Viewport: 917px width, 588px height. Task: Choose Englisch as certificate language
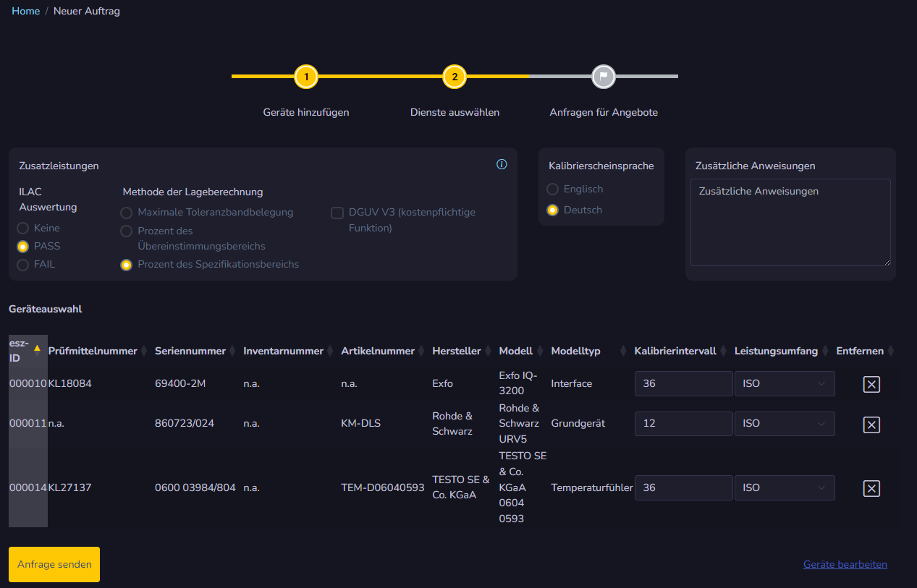[553, 189]
